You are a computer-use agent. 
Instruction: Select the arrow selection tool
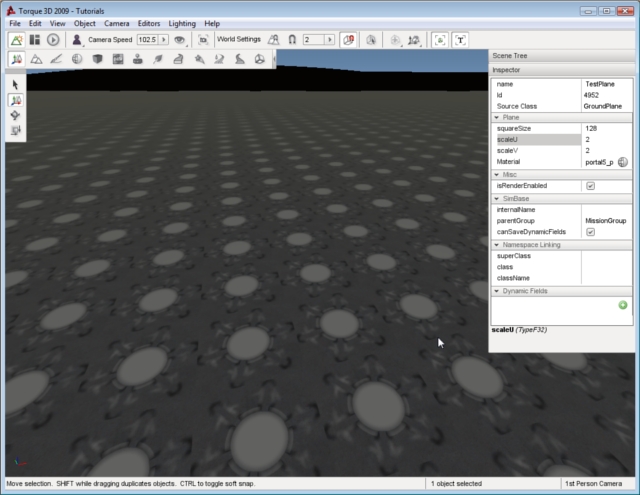16,85
